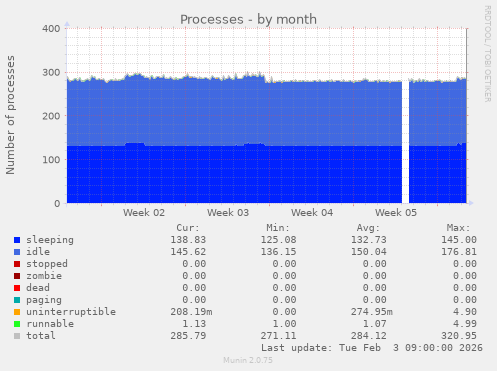Select the 'dead' legend label
The image size is (497, 371).
pyautogui.click(x=38, y=288)
